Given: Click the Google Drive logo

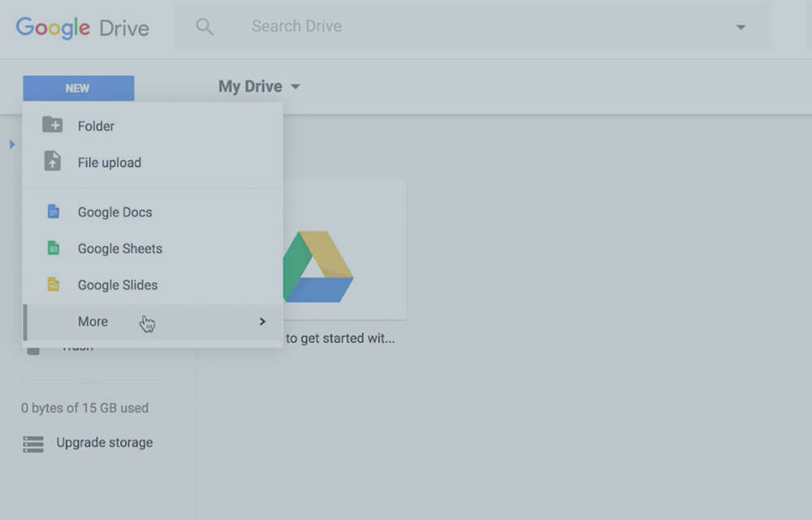Looking at the screenshot, I should [x=82, y=28].
